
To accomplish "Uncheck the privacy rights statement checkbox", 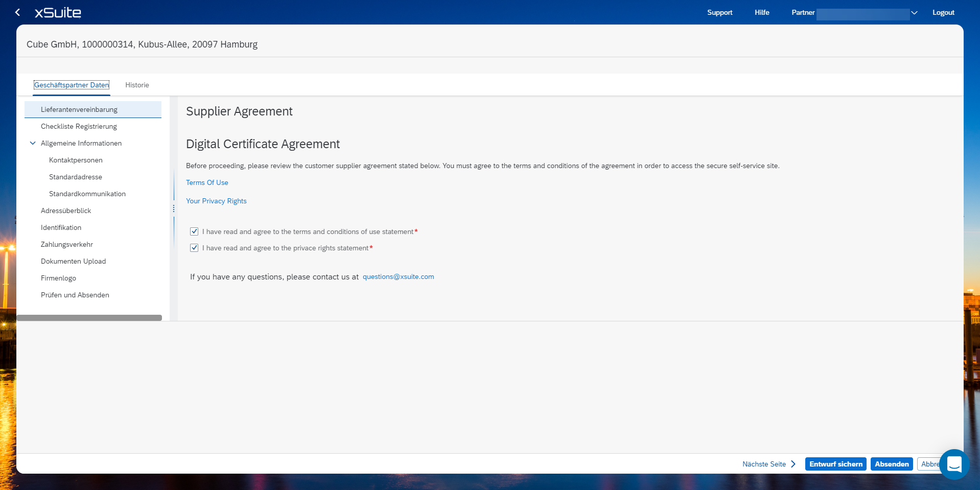I will 194,248.
